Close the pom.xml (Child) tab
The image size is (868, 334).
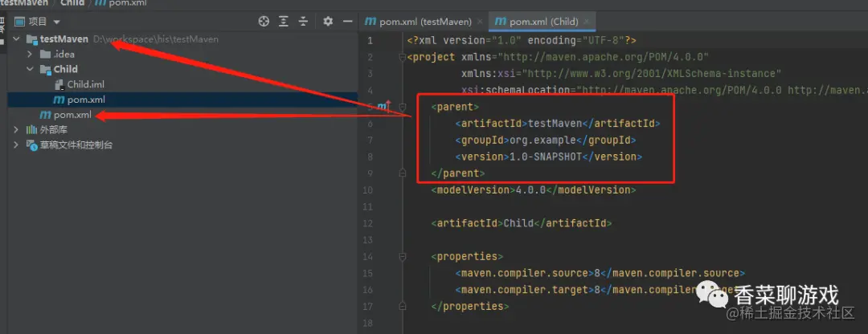click(587, 22)
